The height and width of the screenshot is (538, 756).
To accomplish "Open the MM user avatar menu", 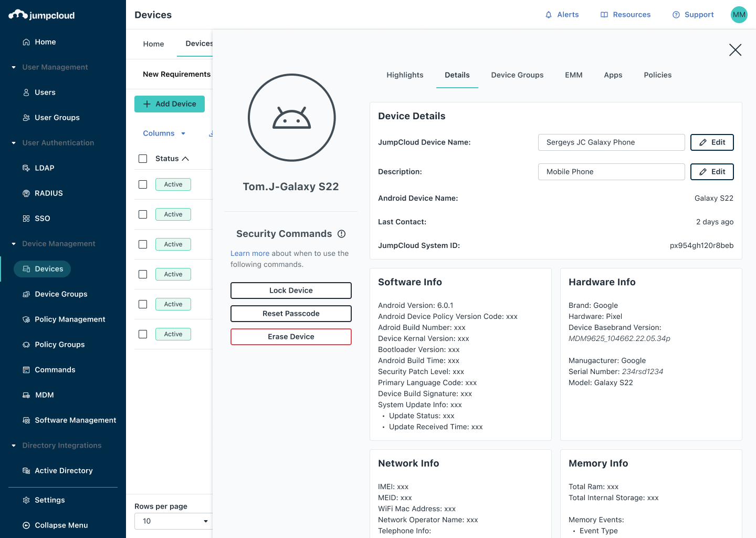I will (x=739, y=15).
